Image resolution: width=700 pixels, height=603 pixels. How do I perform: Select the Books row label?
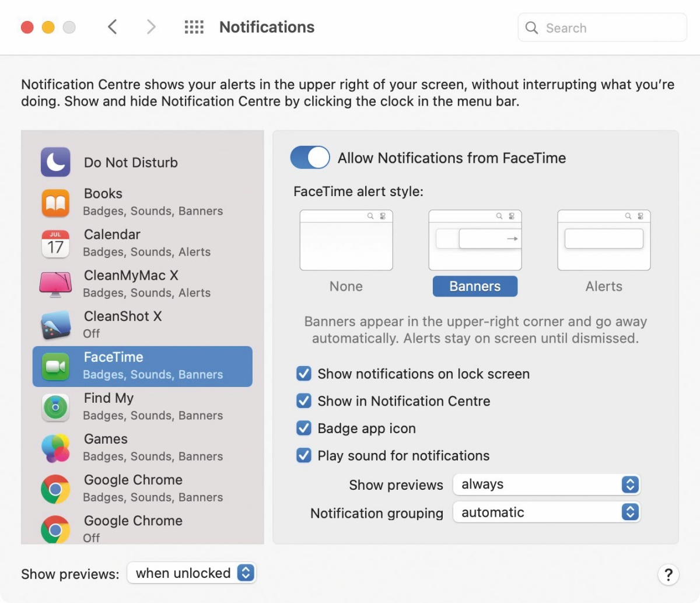point(103,193)
